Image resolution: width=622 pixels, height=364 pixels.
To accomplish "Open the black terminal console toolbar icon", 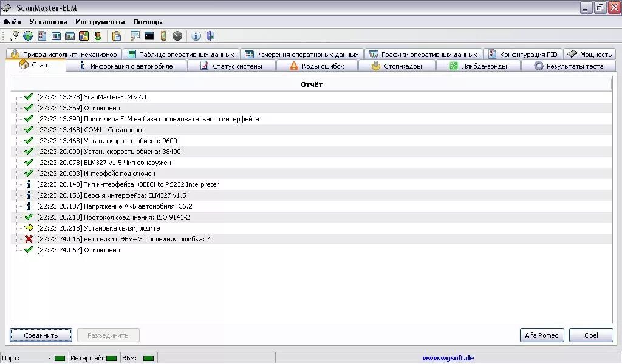I will pyautogui.click(x=149, y=36).
